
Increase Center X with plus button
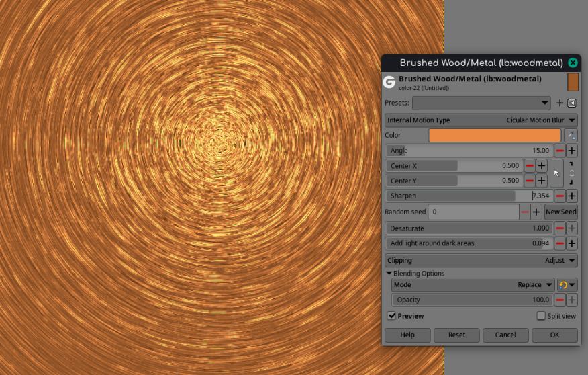542,165
